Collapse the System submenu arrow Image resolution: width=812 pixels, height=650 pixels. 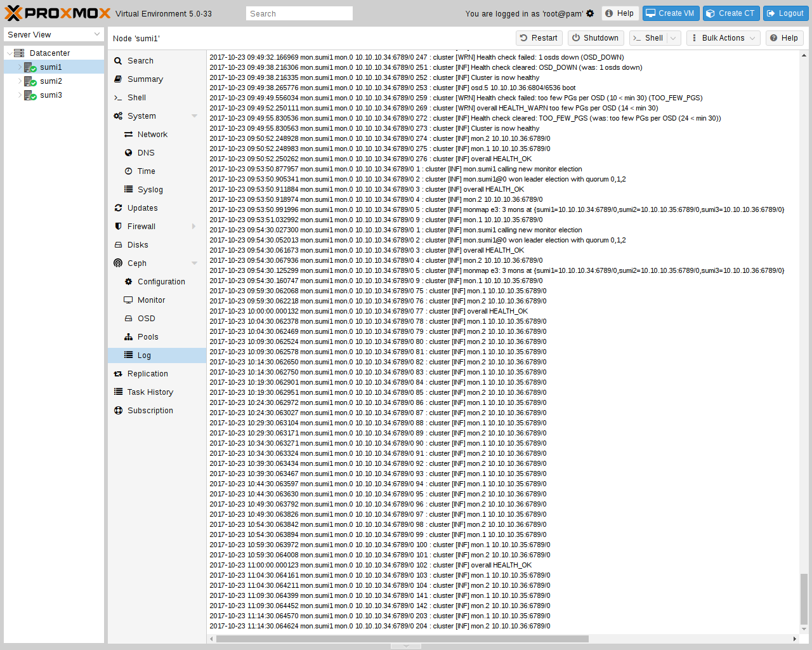pos(194,116)
